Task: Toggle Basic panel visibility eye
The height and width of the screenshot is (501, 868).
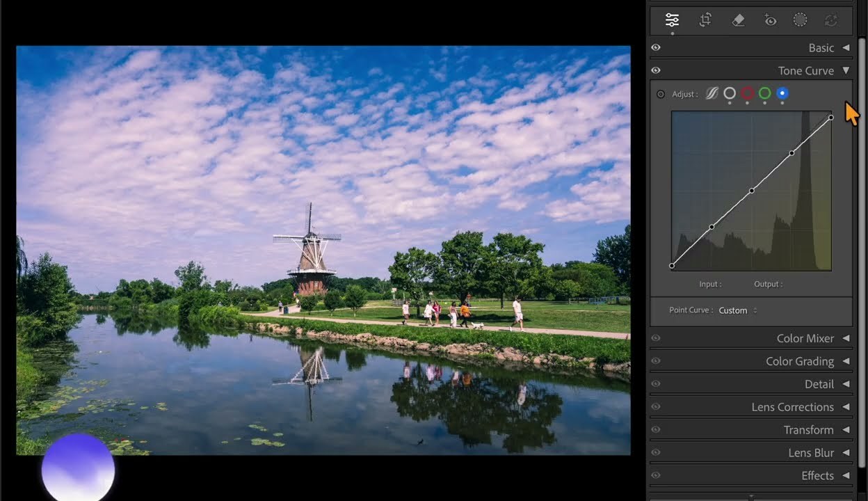Action: pyautogui.click(x=656, y=47)
